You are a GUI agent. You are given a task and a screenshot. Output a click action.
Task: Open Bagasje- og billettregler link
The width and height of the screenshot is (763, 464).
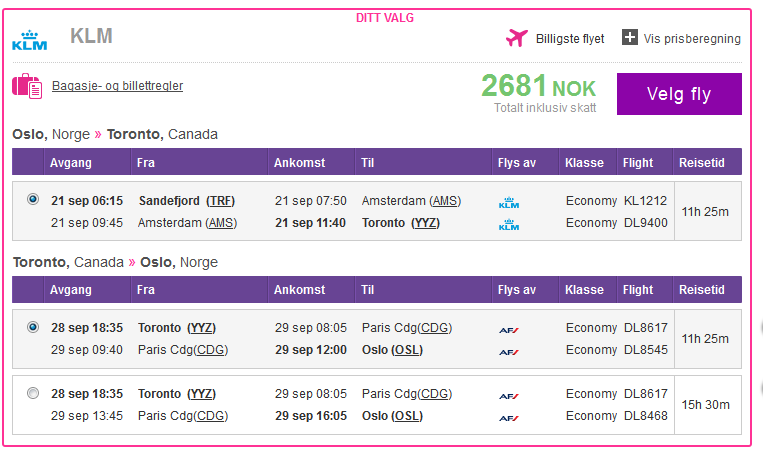point(117,86)
